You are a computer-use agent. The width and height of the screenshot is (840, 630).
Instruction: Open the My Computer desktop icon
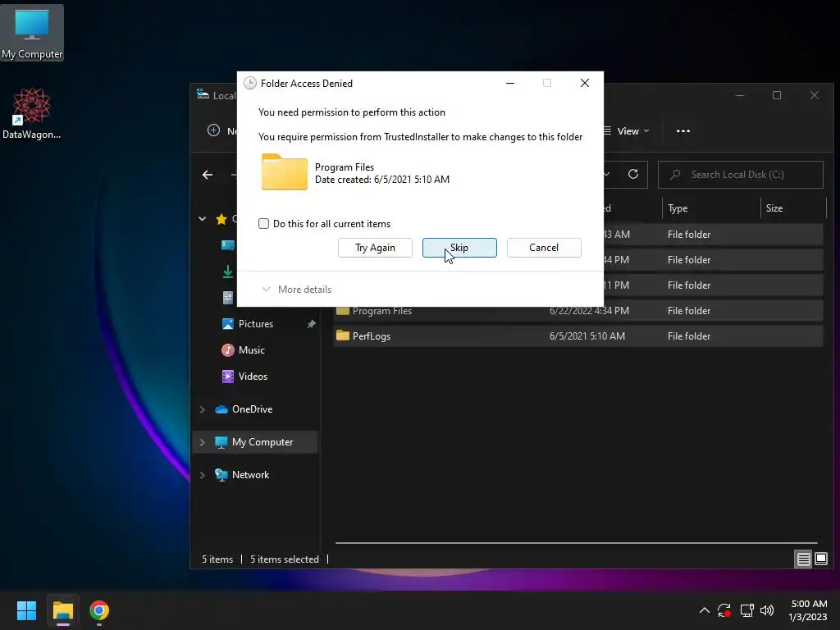[32, 33]
